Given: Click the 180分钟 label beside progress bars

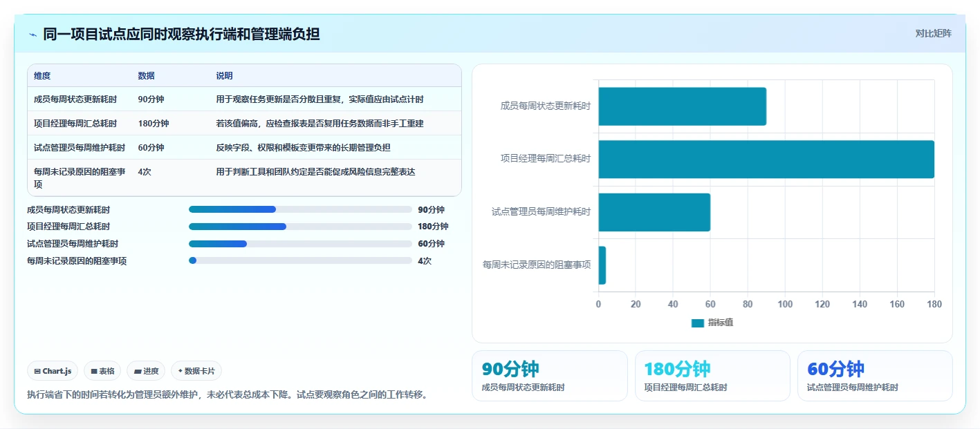Looking at the screenshot, I should click(433, 227).
